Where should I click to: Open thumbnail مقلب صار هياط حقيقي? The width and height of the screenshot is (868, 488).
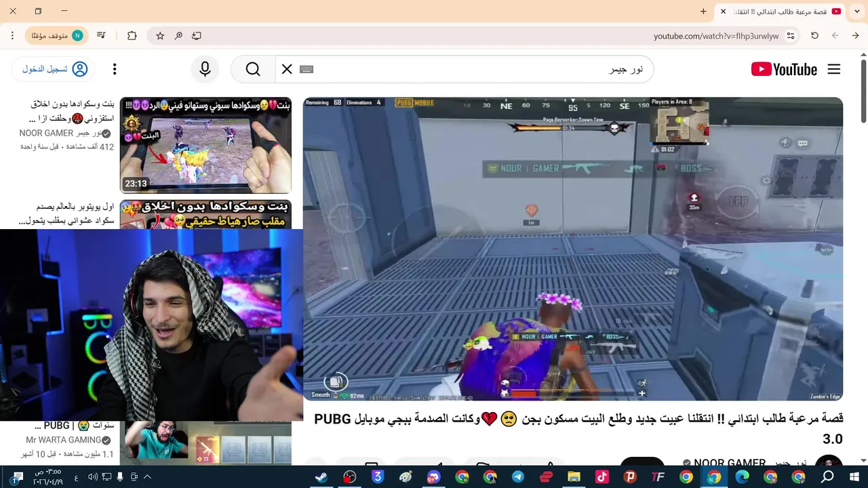click(x=205, y=214)
